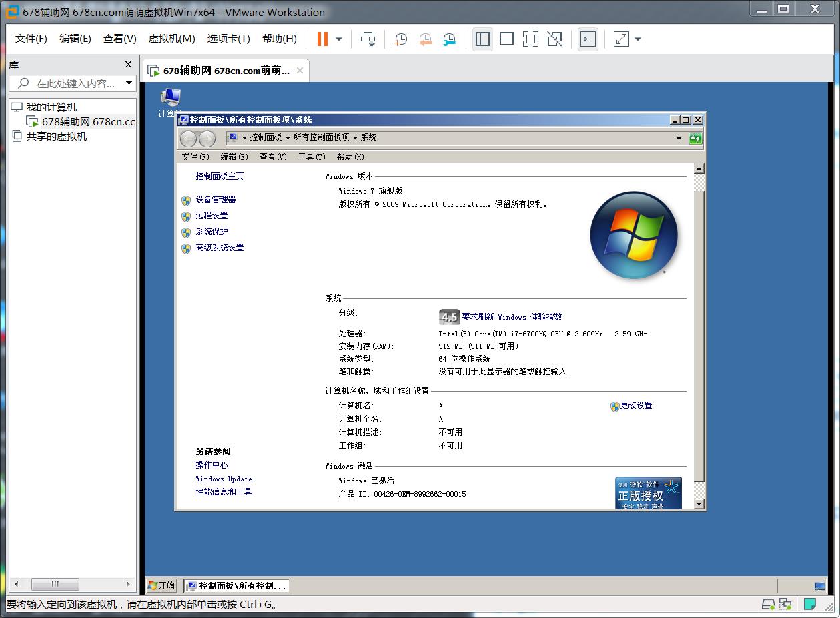Toggle the console view icon
840x618 pixels.
point(587,39)
